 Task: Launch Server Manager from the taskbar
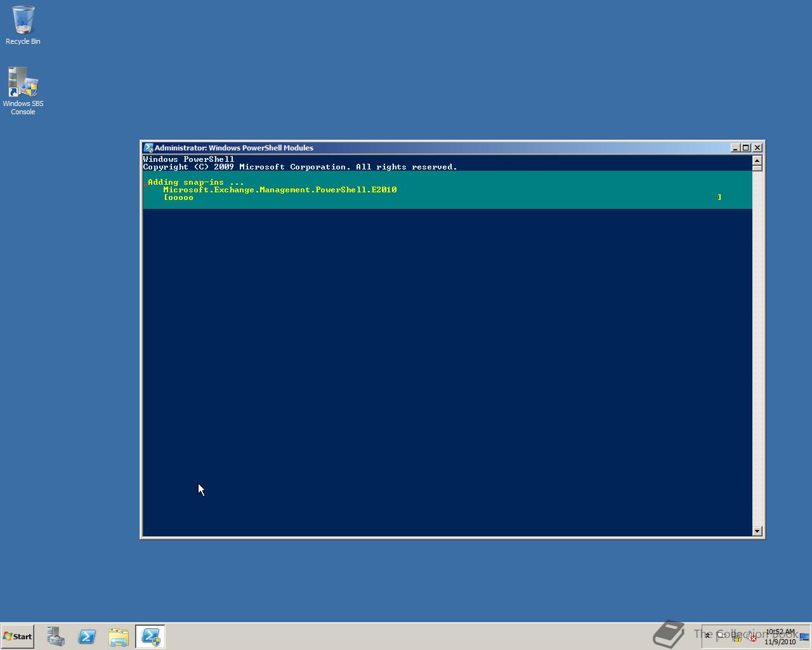pyautogui.click(x=55, y=637)
